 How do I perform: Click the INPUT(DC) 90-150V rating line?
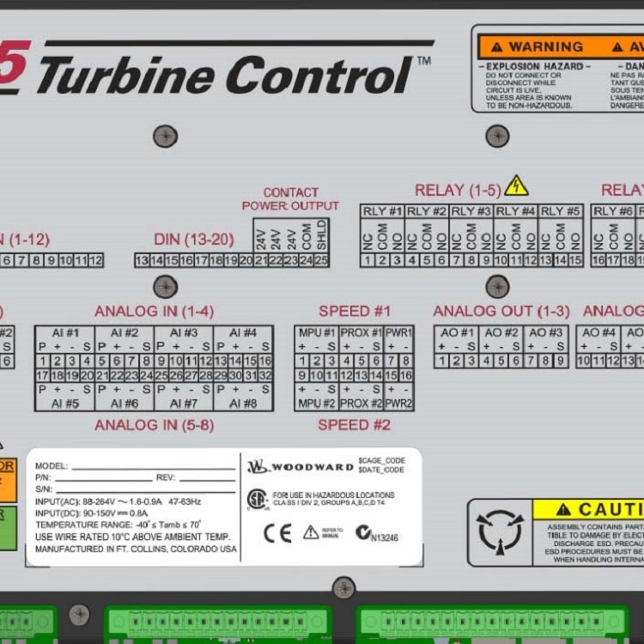click(92, 513)
